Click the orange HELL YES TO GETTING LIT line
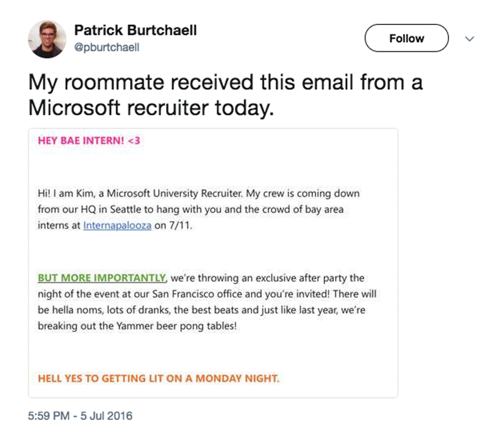 pyautogui.click(x=158, y=378)
